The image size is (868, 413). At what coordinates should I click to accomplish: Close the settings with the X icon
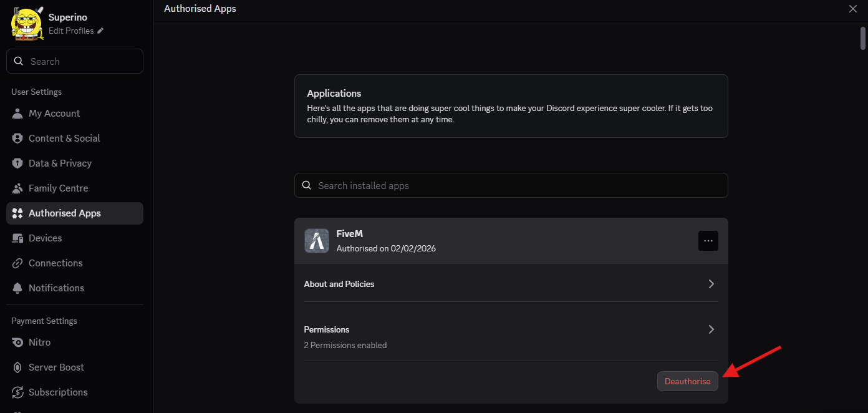853,9
